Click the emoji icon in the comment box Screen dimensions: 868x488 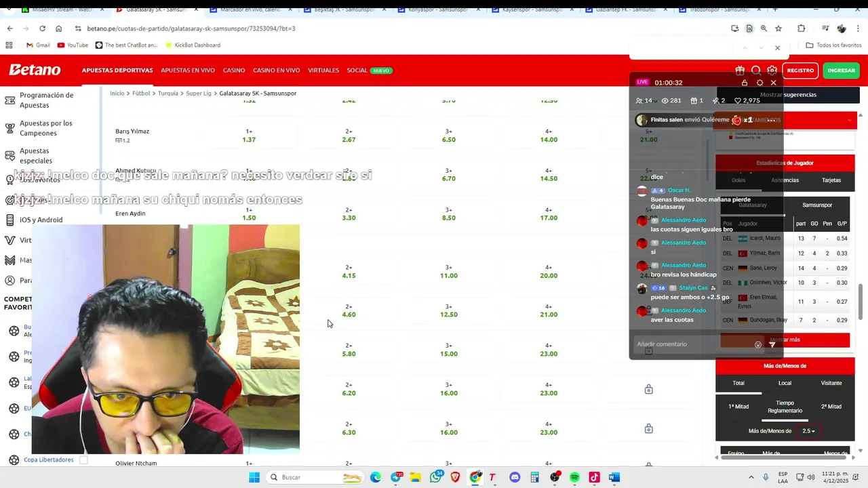pyautogui.click(x=758, y=344)
